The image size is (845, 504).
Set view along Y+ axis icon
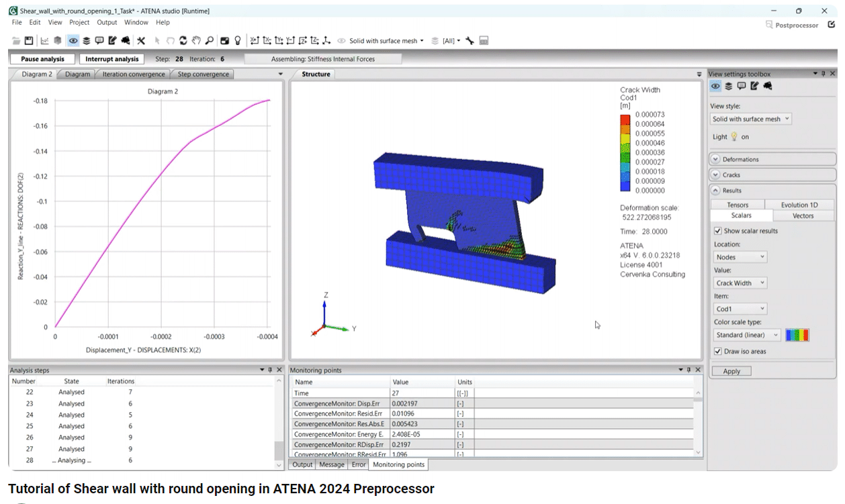pyautogui.click(x=279, y=41)
